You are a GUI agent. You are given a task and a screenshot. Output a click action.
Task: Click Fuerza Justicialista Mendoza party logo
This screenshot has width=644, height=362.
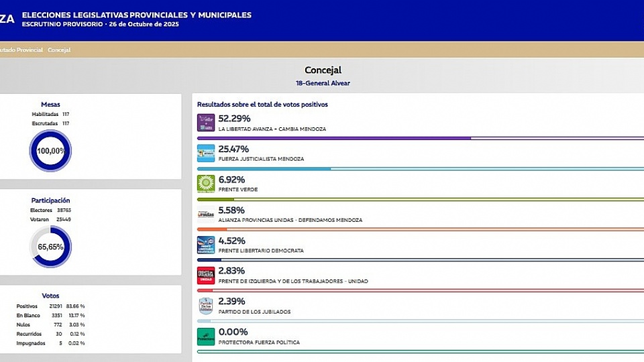[206, 153]
